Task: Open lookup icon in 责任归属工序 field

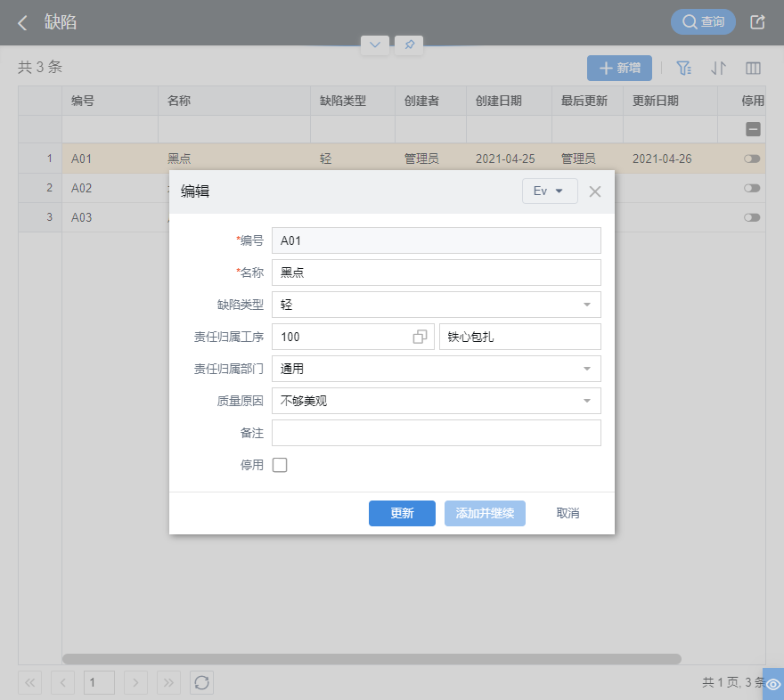Action: tap(420, 337)
